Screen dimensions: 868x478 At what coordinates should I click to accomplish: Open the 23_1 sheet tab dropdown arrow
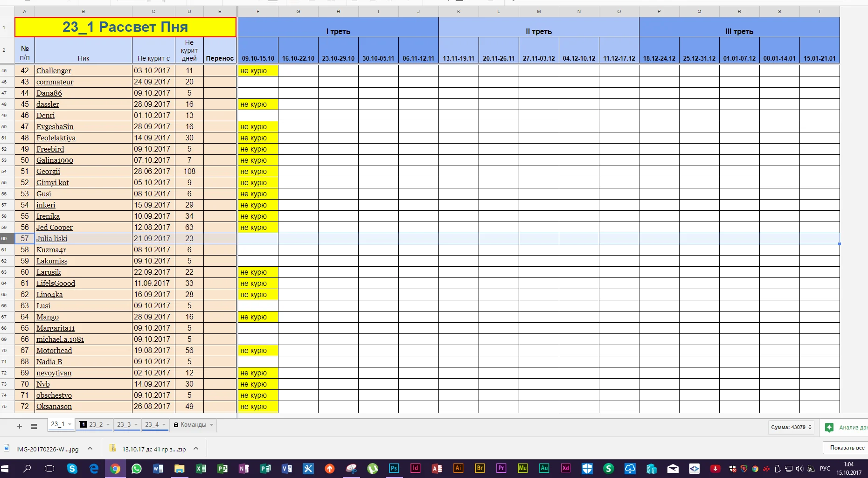click(69, 424)
